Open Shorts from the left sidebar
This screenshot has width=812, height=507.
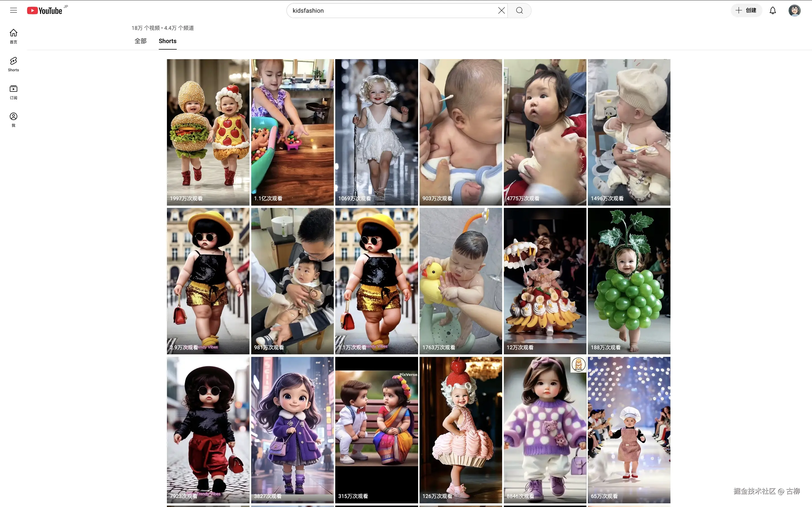[14, 64]
